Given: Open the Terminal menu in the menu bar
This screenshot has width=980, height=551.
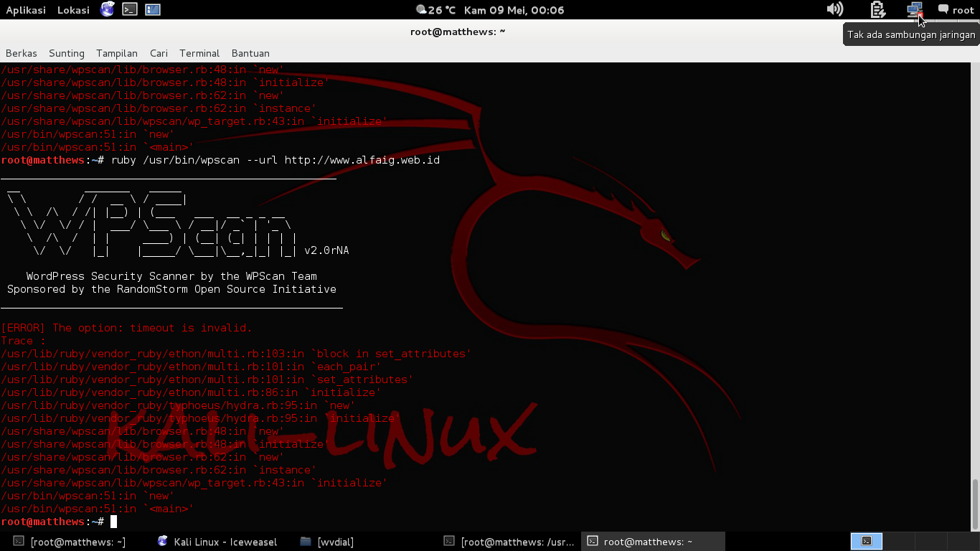Looking at the screenshot, I should pyautogui.click(x=199, y=53).
